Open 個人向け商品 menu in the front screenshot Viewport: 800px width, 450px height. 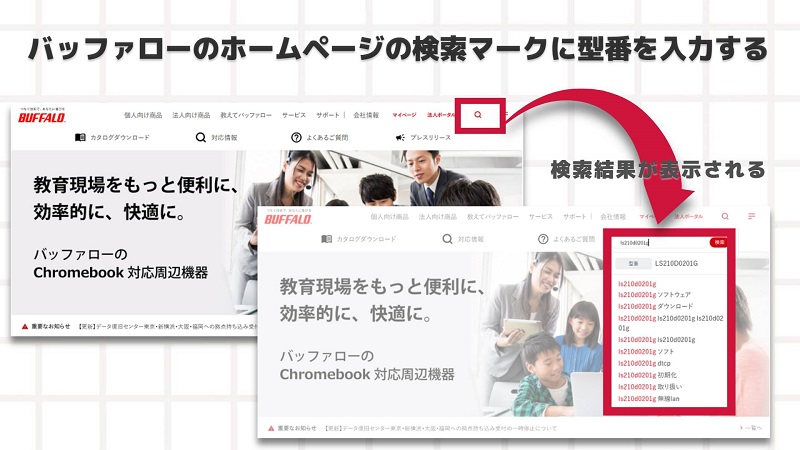point(389,217)
